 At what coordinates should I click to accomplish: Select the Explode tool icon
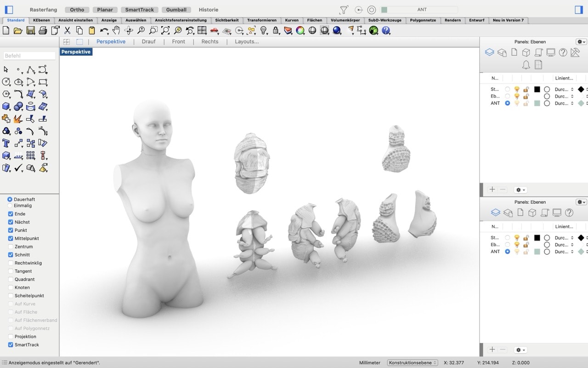18,119
